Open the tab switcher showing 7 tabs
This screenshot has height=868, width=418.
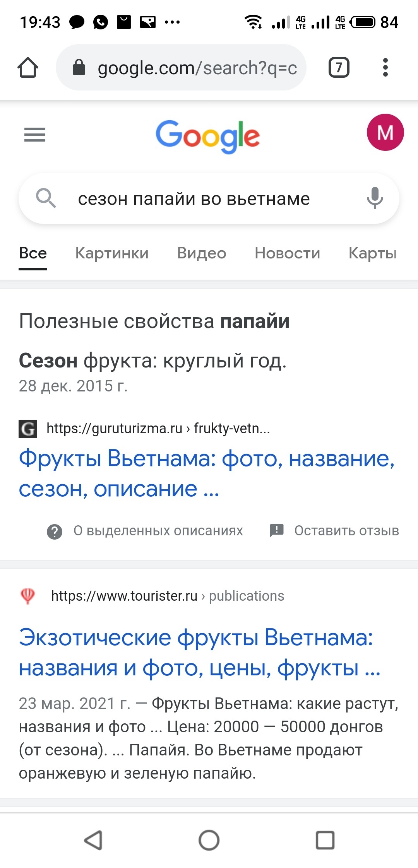coord(339,68)
